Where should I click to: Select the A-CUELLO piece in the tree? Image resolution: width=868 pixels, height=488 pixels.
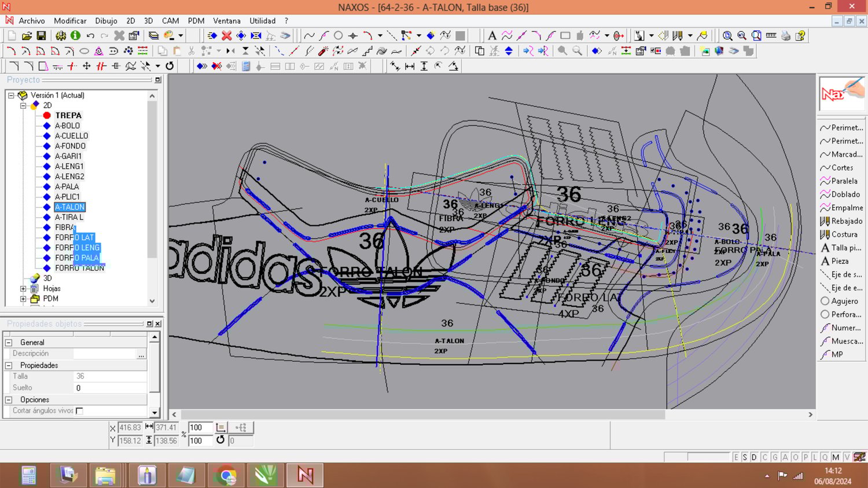(x=71, y=136)
